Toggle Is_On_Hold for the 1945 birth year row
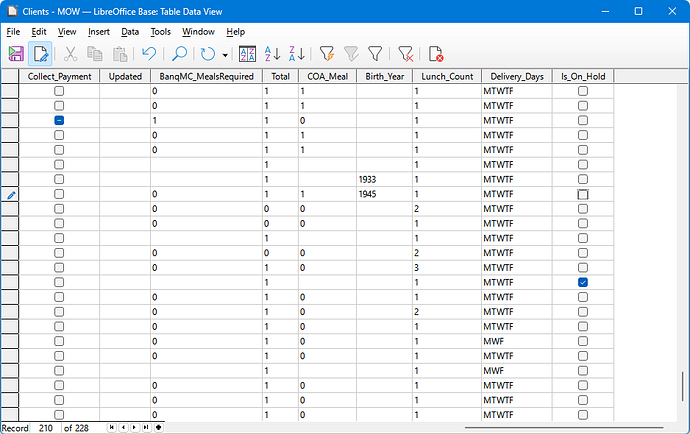The image size is (690, 434). (583, 194)
